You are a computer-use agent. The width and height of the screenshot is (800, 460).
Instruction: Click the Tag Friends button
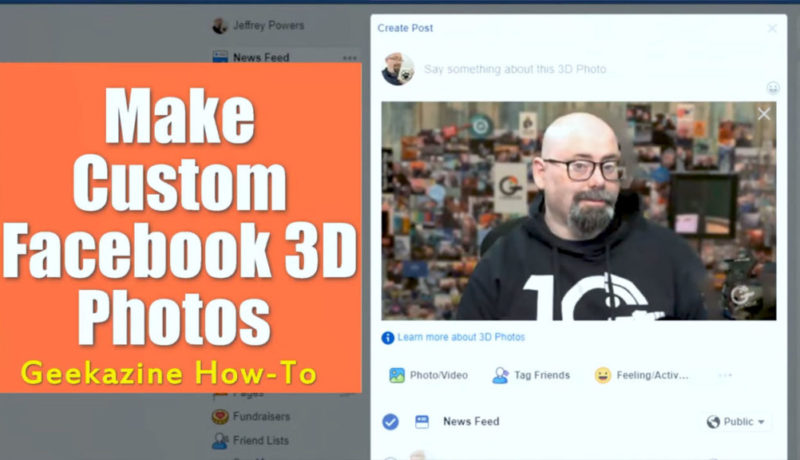(x=531, y=375)
